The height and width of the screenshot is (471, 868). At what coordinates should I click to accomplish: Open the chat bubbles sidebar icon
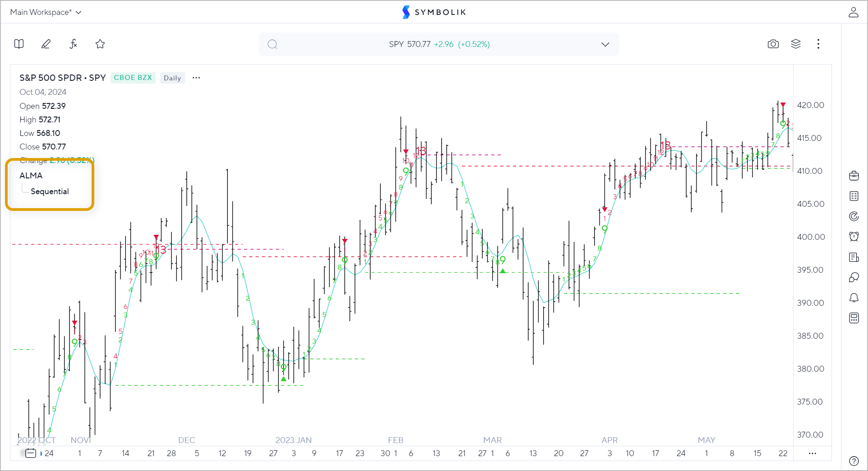pos(854,277)
